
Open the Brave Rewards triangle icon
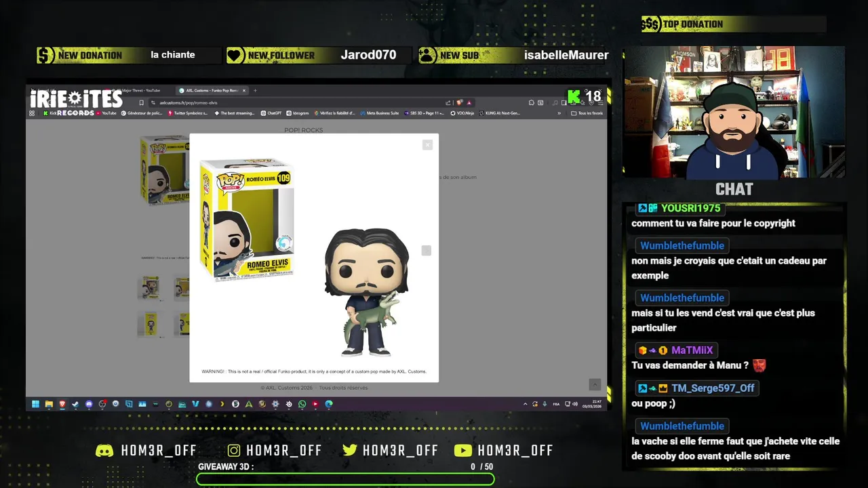pos(469,102)
